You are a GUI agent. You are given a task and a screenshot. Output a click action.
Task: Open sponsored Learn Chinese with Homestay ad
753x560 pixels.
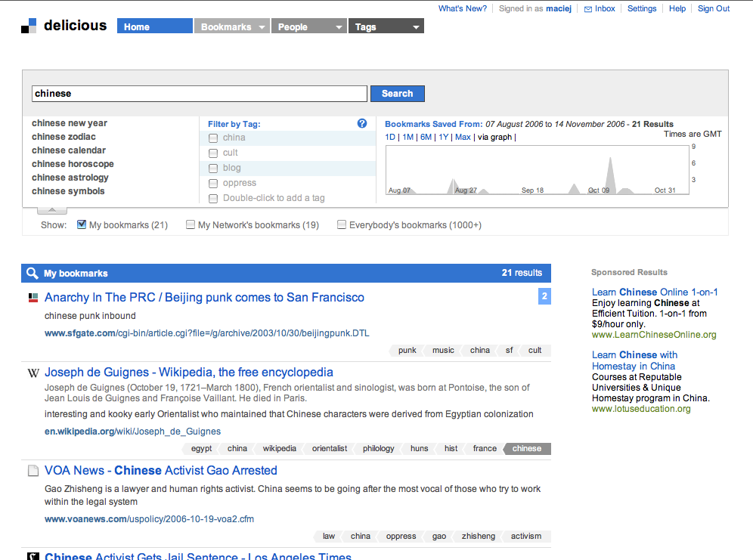click(634, 360)
